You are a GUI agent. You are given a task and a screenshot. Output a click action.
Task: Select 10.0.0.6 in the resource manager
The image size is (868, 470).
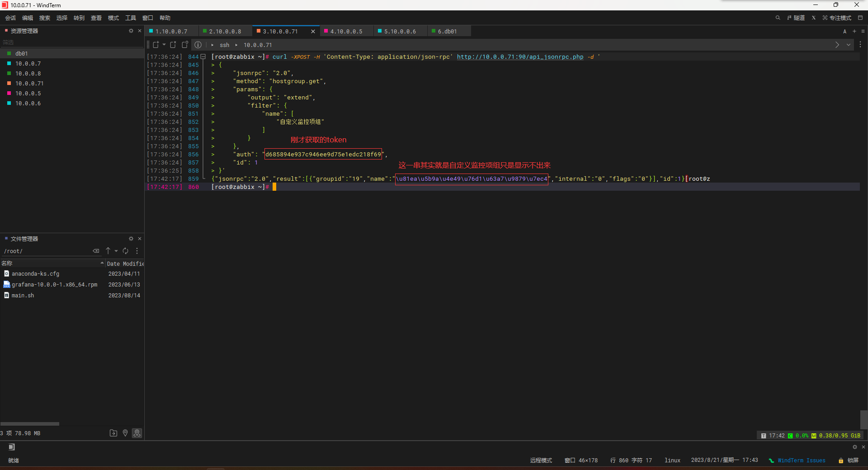point(72,103)
